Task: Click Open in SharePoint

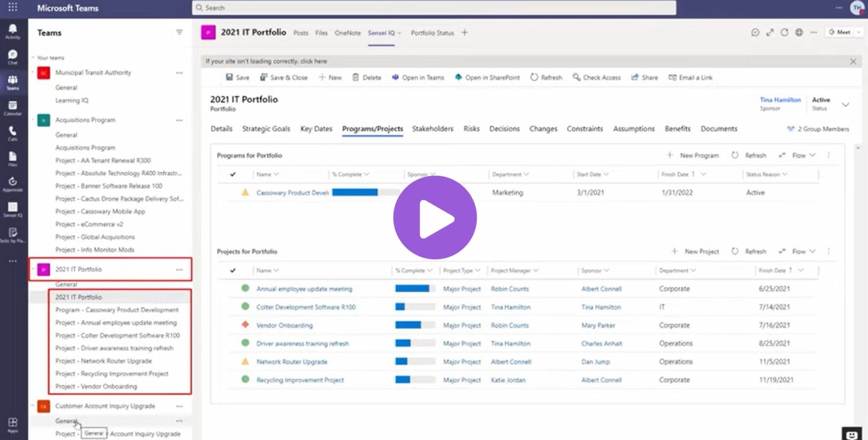Action: click(487, 77)
